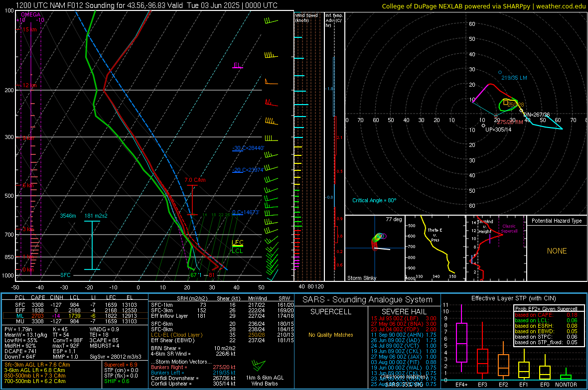This screenshot has height=390, width=588.
Task: Click the Eff Shear (EBWD) row
Action: point(222,340)
